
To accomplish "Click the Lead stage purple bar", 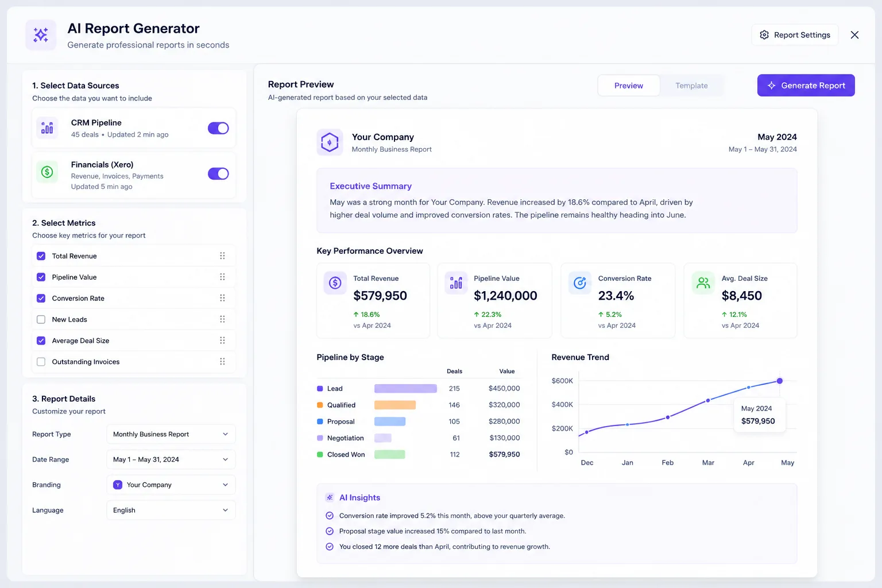I will click(x=405, y=389).
